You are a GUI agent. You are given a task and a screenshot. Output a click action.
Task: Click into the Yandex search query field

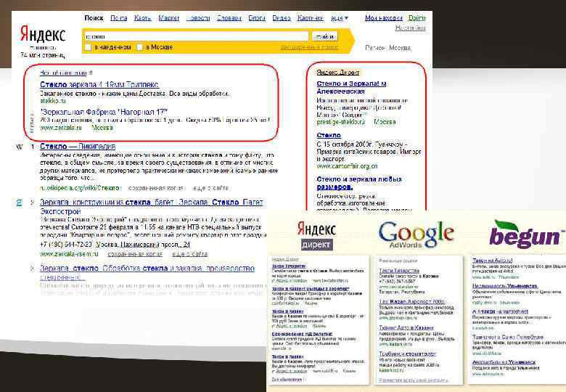pyautogui.click(x=196, y=36)
